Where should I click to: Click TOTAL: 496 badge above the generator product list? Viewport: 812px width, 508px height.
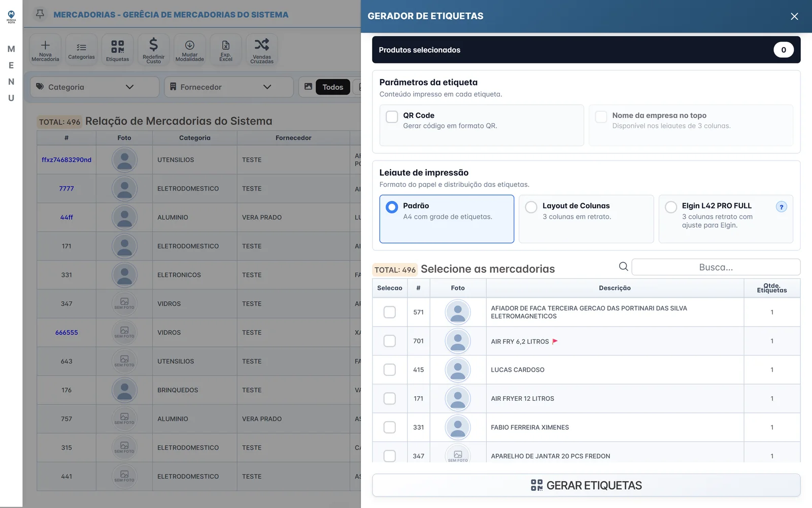[395, 270]
